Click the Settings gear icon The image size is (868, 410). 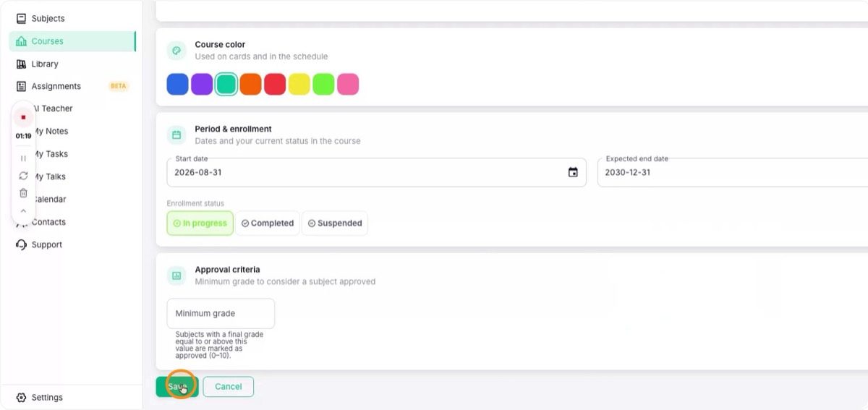21,397
